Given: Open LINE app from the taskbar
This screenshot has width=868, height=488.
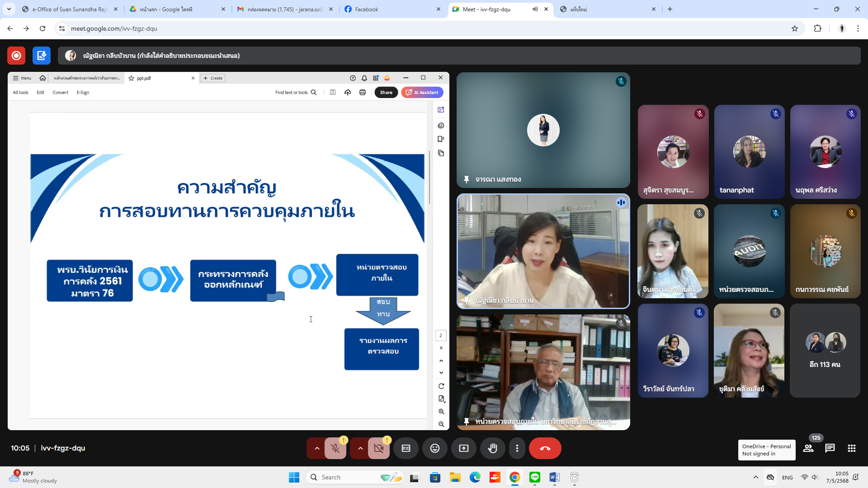Looking at the screenshot, I should [535, 477].
